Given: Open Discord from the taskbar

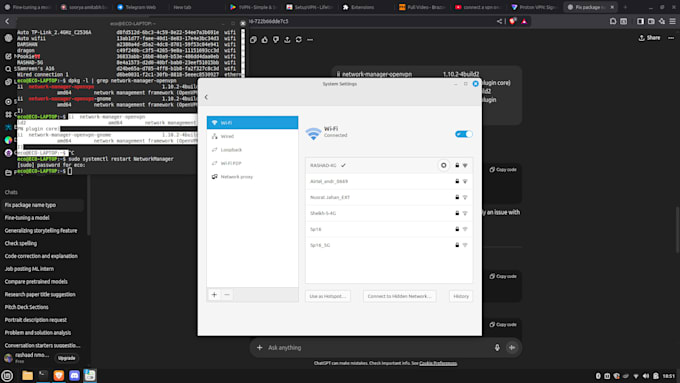Looking at the screenshot, I should click(74, 376).
